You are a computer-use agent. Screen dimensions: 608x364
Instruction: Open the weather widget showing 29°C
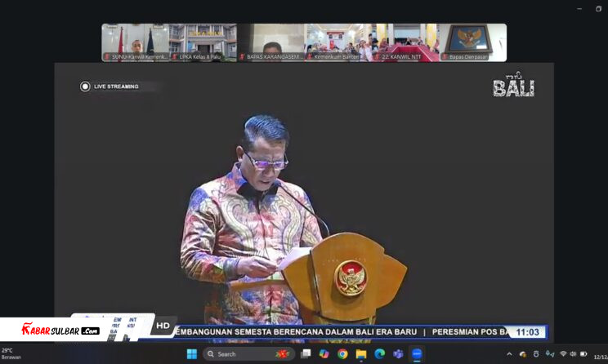pyautogui.click(x=11, y=353)
